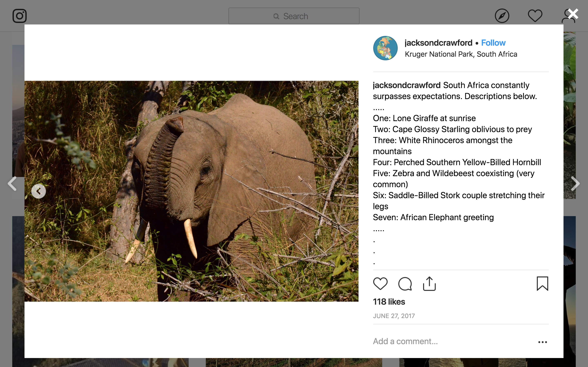Open the activity heart icon in header
Viewport: 588px width, 367px height.
point(535,16)
